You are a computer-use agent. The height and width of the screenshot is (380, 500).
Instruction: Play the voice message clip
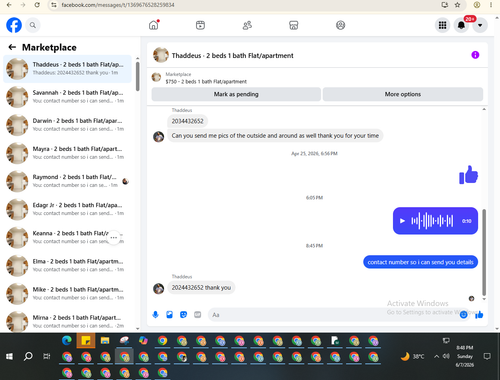pos(402,221)
